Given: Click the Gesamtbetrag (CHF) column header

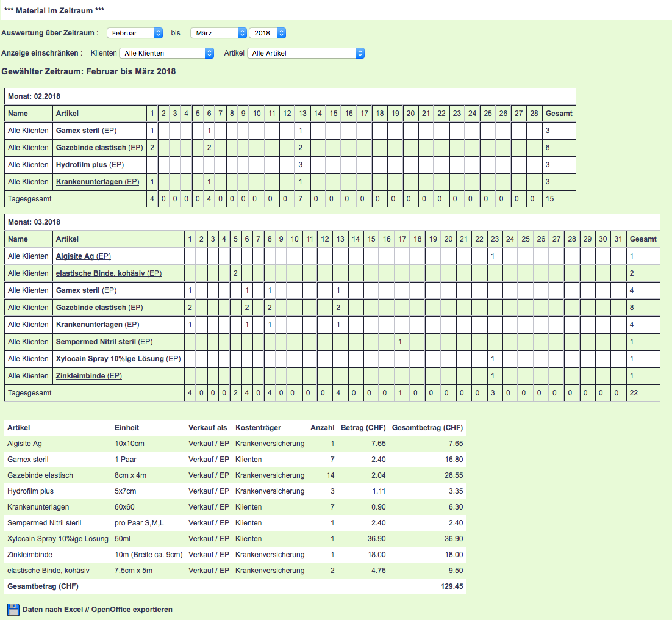Looking at the screenshot, I should pos(427,428).
